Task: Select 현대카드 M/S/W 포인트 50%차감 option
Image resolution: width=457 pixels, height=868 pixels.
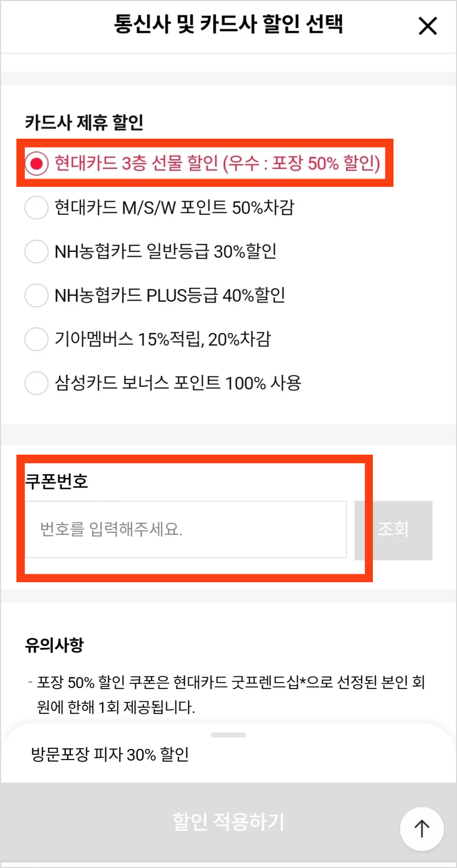Action: coord(36,207)
